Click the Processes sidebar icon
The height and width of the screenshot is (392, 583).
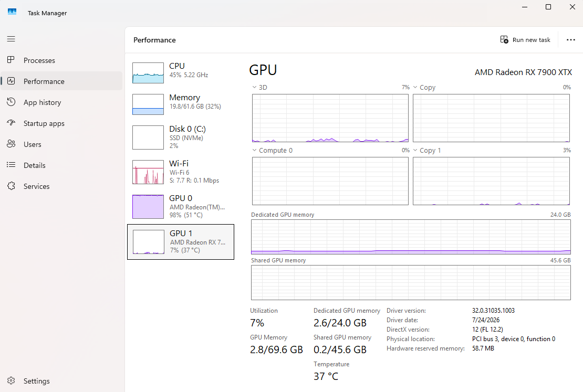[11, 60]
